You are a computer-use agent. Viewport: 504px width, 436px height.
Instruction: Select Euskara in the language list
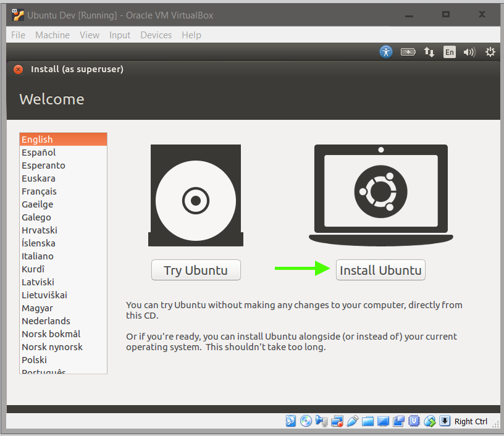(64, 178)
